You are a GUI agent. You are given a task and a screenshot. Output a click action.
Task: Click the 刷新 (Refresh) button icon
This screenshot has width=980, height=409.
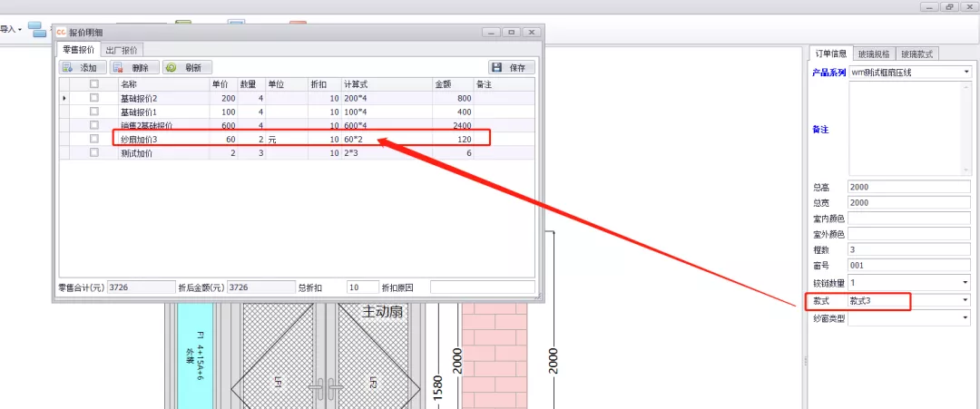coord(171,67)
